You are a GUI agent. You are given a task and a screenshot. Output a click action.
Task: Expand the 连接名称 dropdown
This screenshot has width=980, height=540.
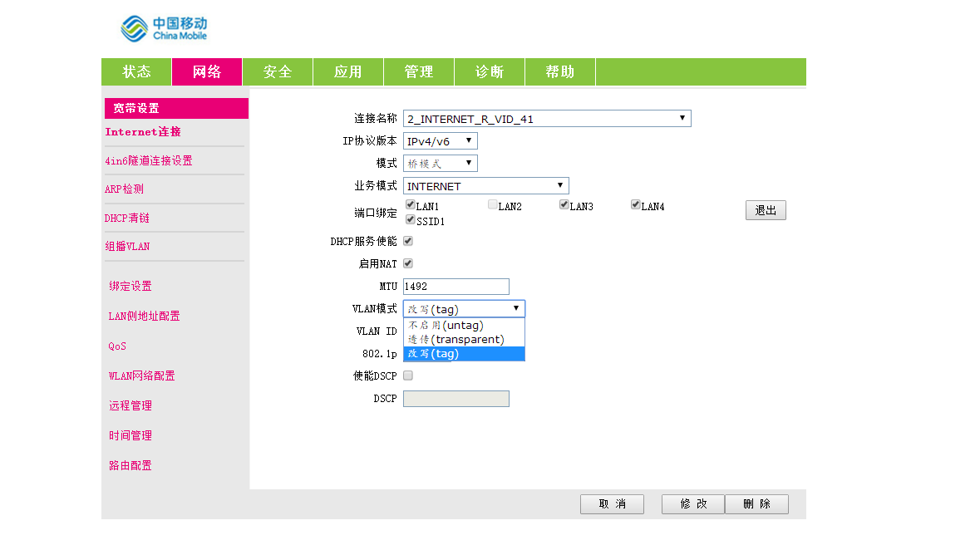[547, 119]
